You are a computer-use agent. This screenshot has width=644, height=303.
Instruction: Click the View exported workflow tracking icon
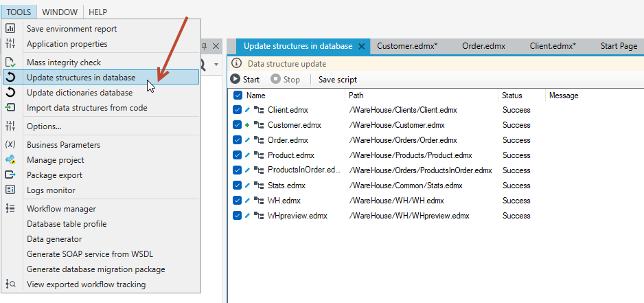(10, 284)
